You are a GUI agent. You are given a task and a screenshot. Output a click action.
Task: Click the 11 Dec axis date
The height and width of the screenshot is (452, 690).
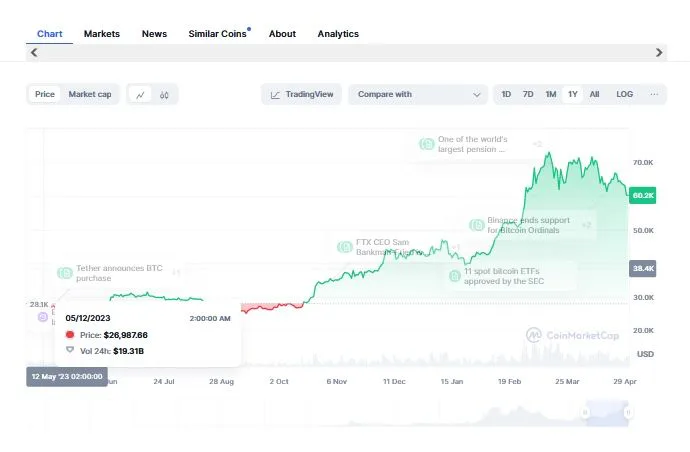coord(394,382)
